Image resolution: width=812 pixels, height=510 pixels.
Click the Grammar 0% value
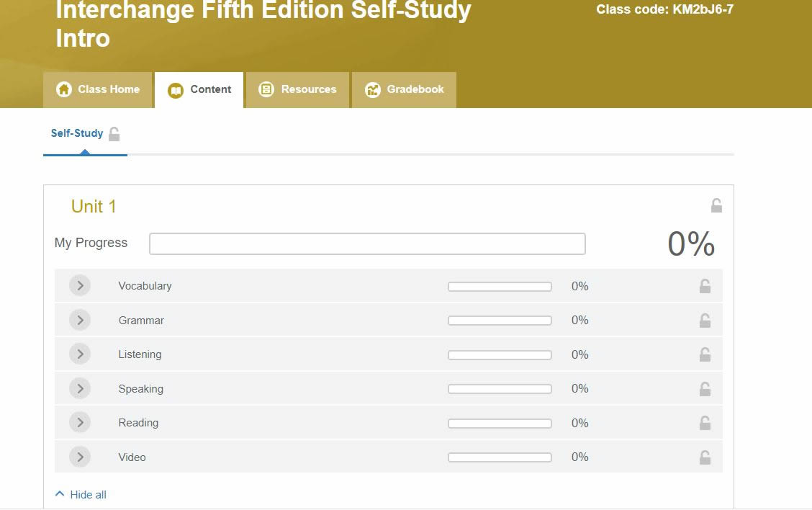click(x=580, y=321)
